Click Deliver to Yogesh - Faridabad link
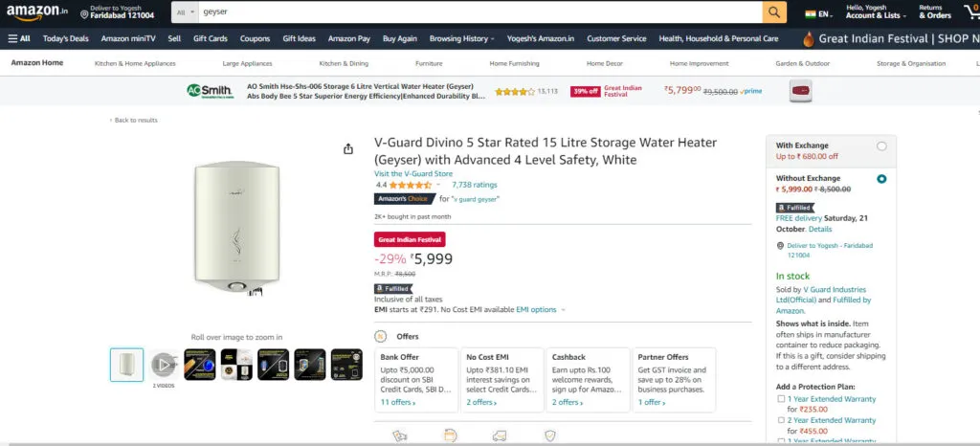The image size is (980, 446). pyautogui.click(x=830, y=250)
